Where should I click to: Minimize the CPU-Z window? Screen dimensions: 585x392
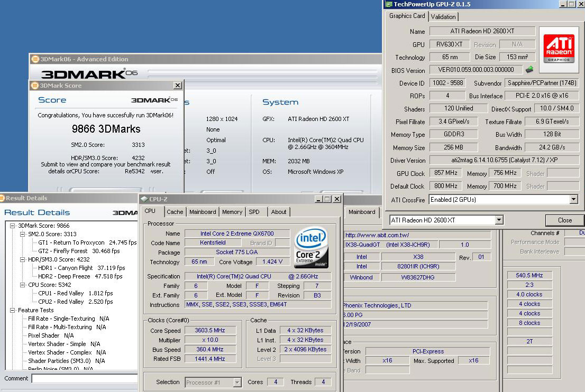(318, 199)
